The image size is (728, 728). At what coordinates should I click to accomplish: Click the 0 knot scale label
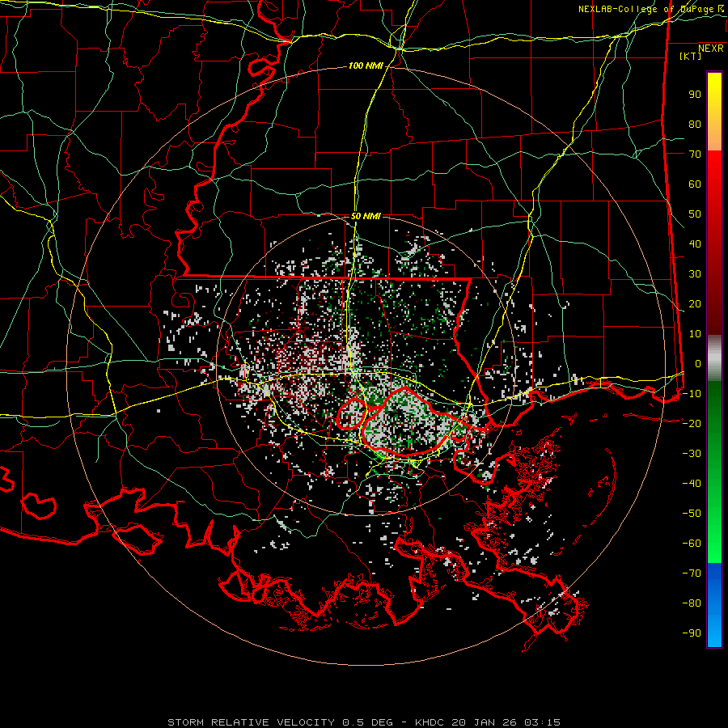coord(698,363)
